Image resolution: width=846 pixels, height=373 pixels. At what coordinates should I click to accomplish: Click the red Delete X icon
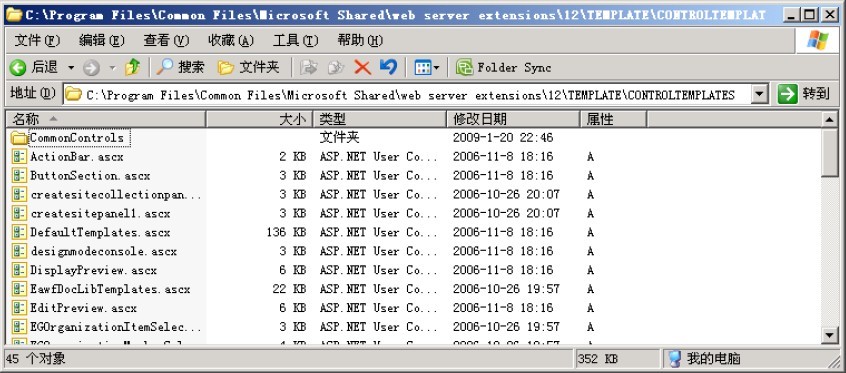[363, 67]
